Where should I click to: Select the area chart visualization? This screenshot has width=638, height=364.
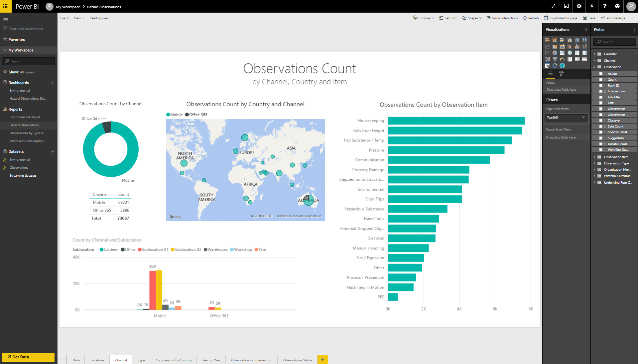tap(555, 46)
